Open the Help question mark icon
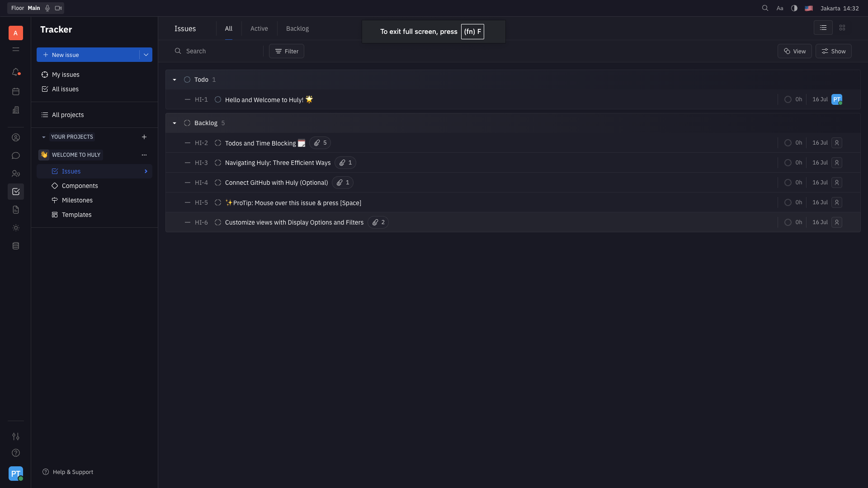The image size is (868, 488). pyautogui.click(x=16, y=453)
